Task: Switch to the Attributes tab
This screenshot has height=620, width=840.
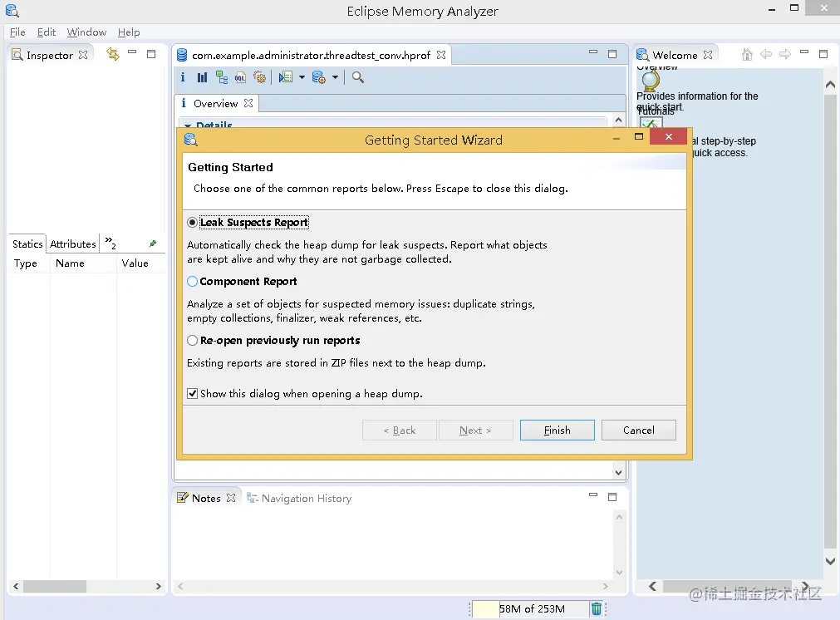Action: 73,244
